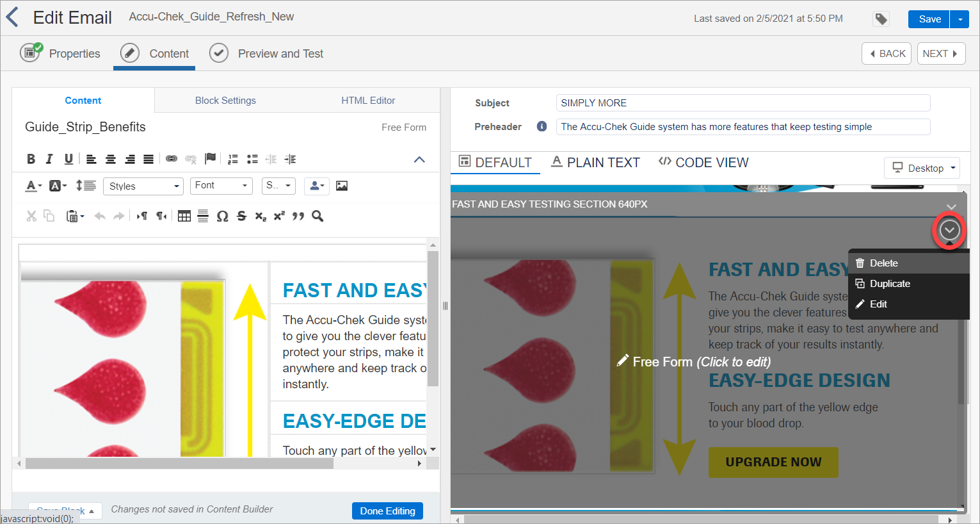This screenshot has width=980, height=524.
Task: Click the NEXT button
Action: click(x=941, y=54)
